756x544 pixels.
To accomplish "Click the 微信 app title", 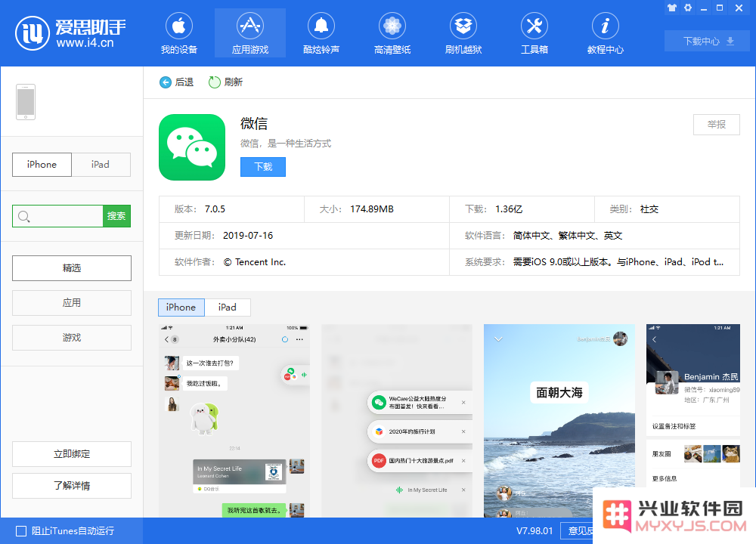I will [254, 124].
